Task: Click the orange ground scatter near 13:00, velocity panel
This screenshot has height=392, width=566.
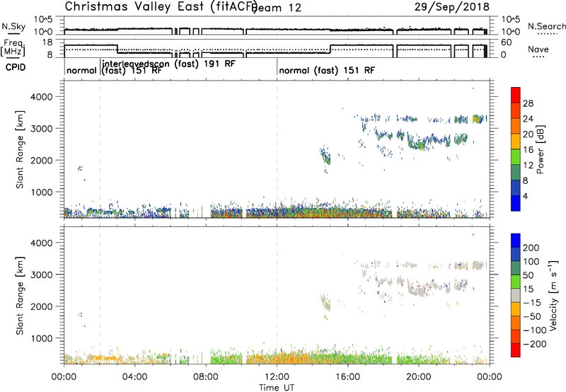Action: click(x=296, y=359)
